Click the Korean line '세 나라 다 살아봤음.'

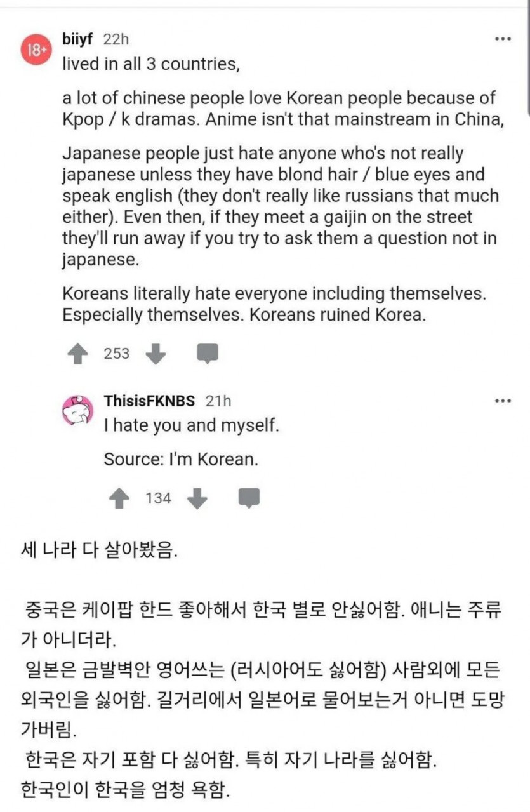pos(99,548)
